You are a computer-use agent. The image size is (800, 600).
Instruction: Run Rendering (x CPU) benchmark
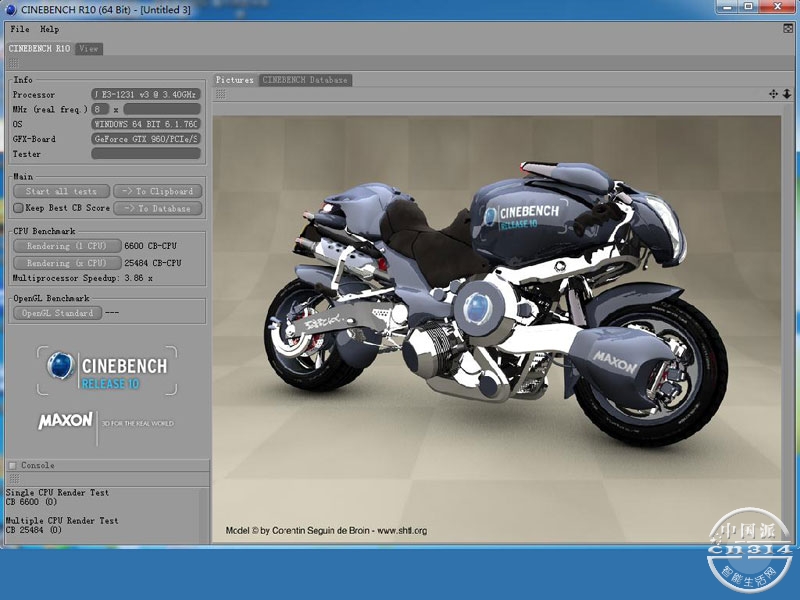coord(67,263)
